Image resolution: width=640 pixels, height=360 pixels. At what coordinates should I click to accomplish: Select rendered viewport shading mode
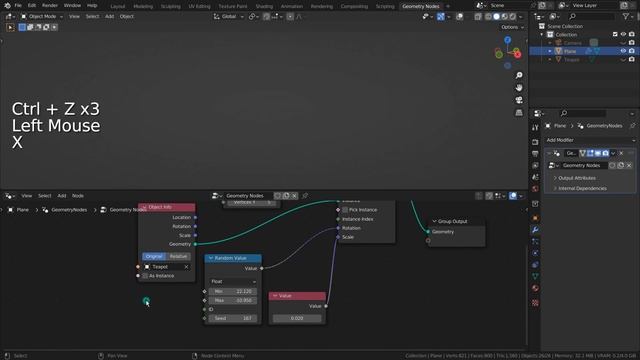coord(513,16)
